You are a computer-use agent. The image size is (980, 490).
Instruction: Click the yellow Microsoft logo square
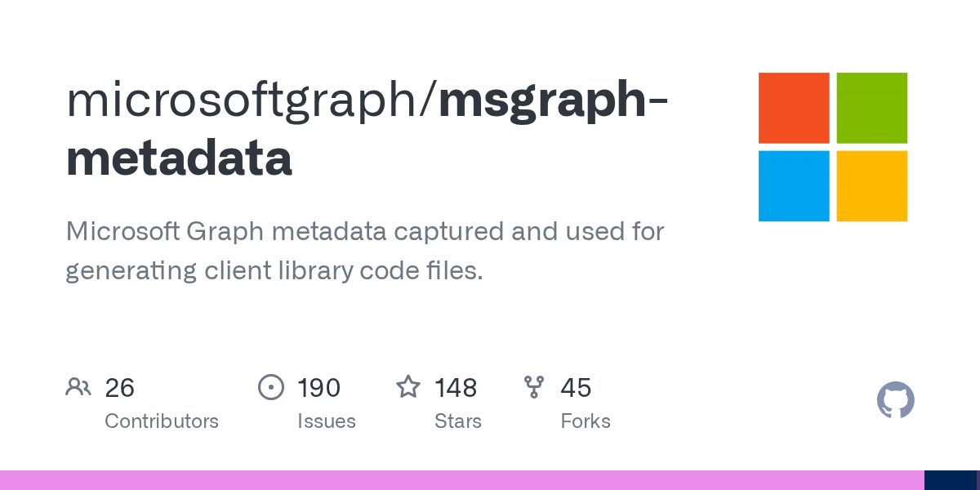(x=872, y=186)
